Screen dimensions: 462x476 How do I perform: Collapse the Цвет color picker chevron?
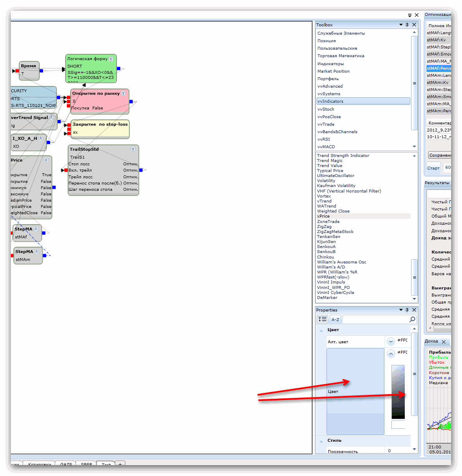(391, 354)
